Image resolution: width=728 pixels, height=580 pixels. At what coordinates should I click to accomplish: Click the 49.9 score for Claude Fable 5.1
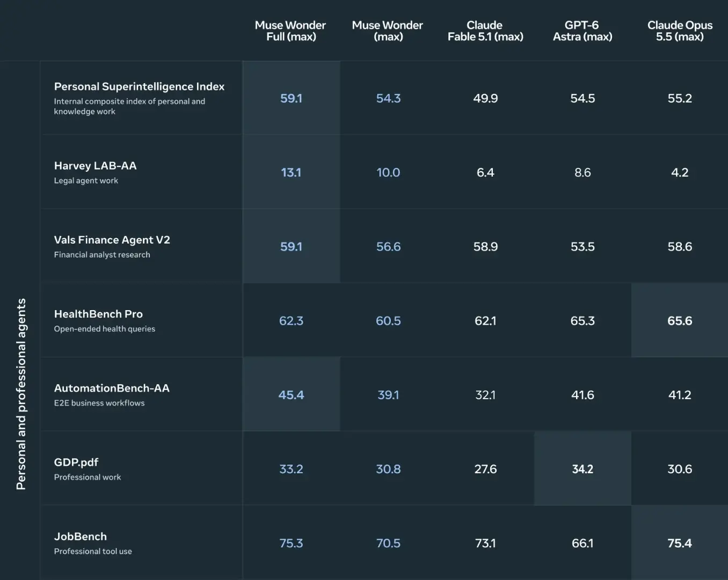pos(485,98)
